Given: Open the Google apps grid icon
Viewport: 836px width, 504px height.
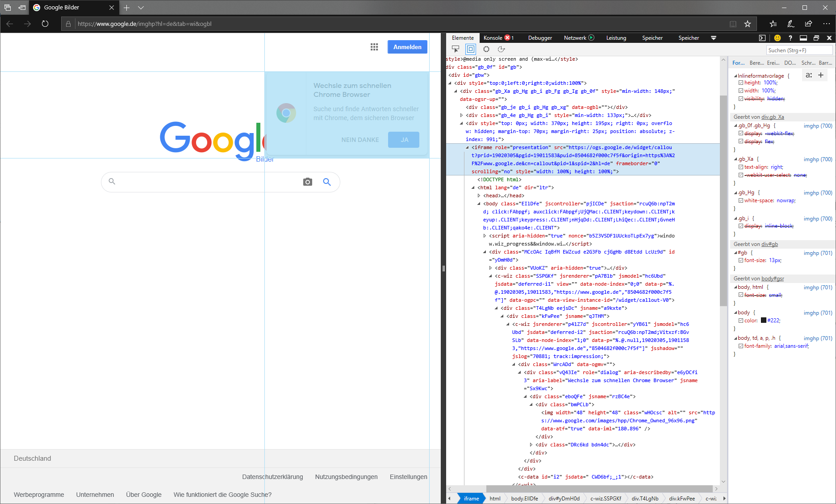Looking at the screenshot, I should tap(374, 46).
